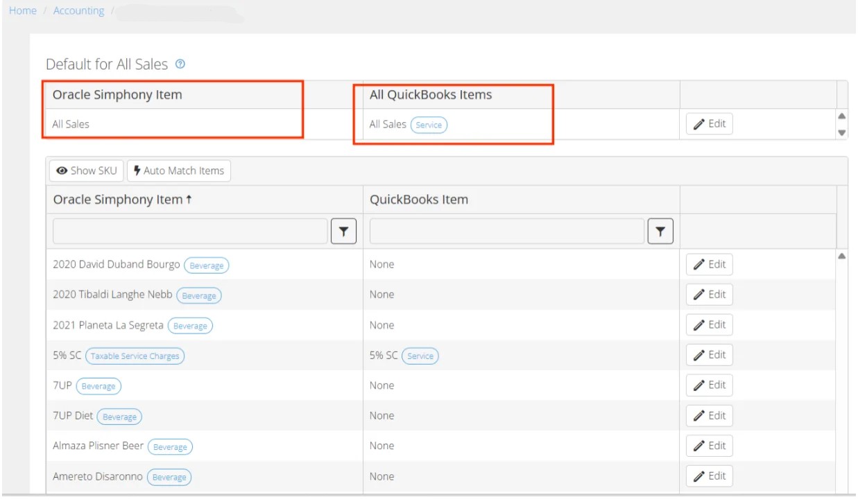Open the filter funnel for Oracle Simphony Item column
The image size is (858, 504).
(345, 231)
